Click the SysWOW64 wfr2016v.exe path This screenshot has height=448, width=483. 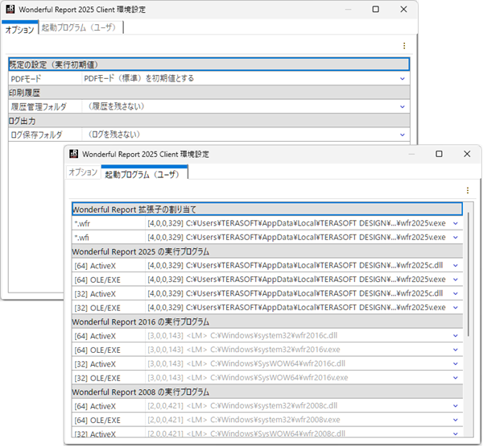click(248, 377)
